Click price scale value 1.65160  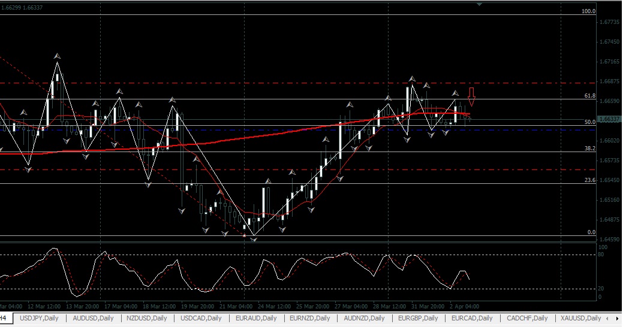coord(609,200)
